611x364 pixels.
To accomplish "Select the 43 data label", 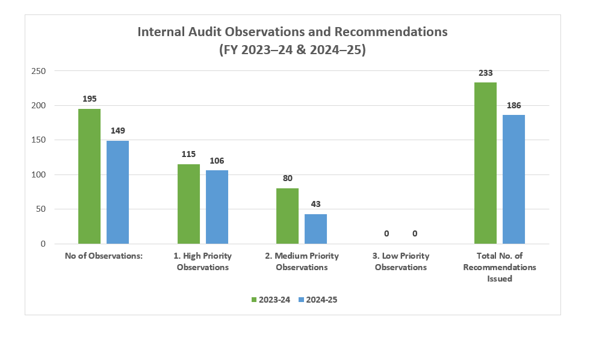I will tap(315, 204).
